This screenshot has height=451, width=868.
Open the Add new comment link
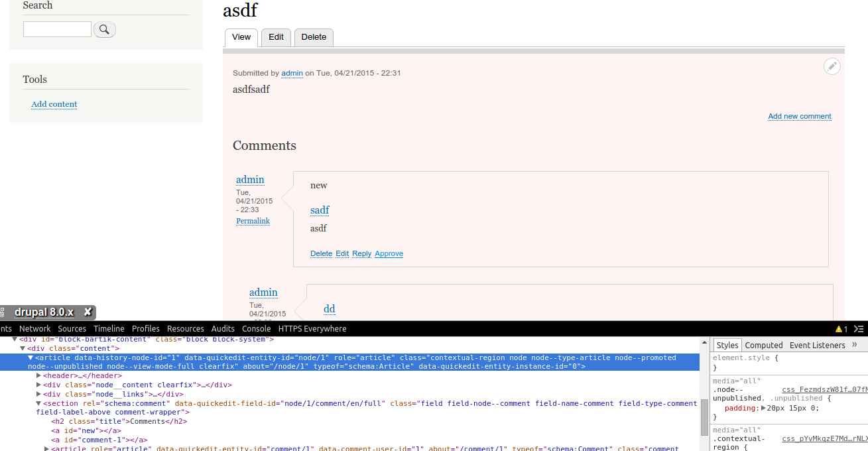(x=799, y=116)
